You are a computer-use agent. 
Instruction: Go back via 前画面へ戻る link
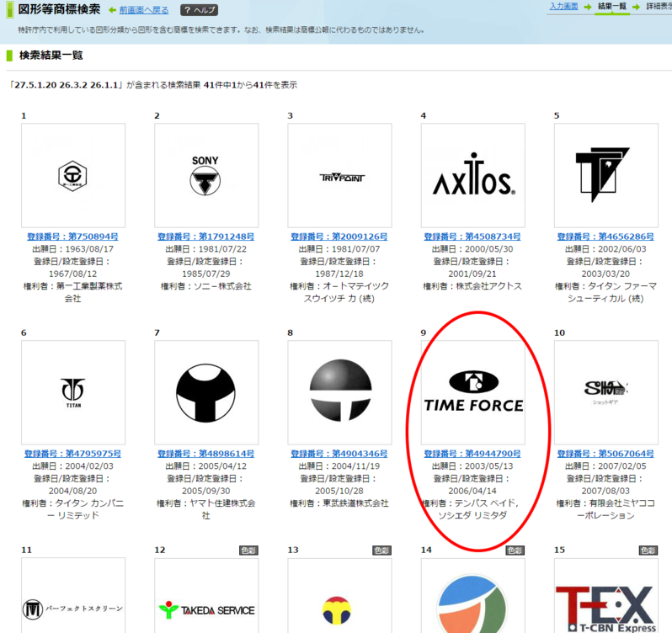click(x=143, y=10)
